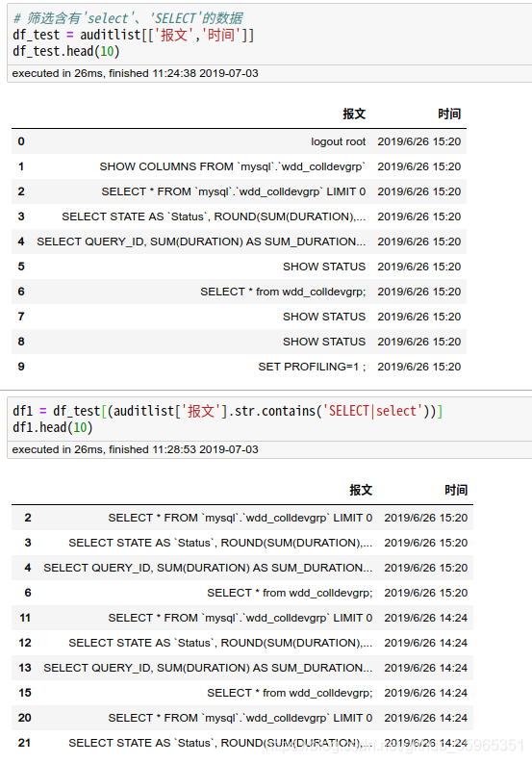Click '2019/6/26 15:20' time in second table row 6
The height and width of the screenshot is (763, 532).
[426, 593]
